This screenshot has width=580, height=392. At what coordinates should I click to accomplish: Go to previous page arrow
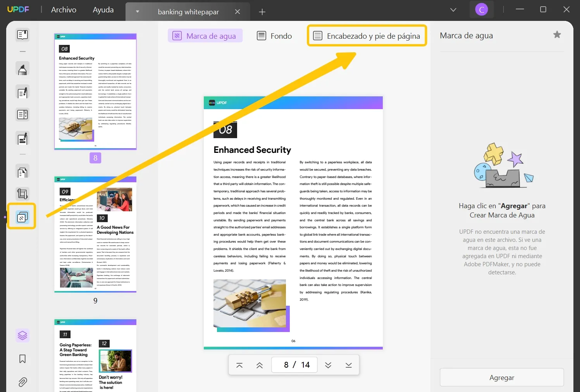[260, 365]
